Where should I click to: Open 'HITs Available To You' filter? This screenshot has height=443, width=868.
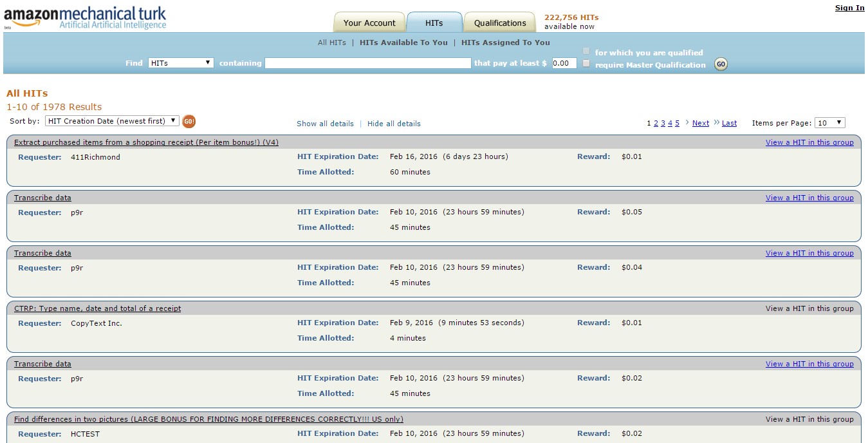pyautogui.click(x=403, y=42)
